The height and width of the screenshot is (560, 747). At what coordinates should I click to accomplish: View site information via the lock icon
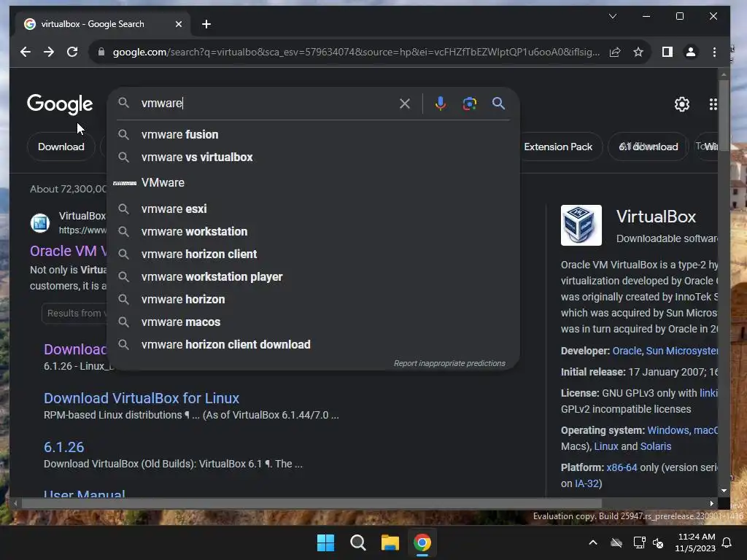tap(101, 52)
